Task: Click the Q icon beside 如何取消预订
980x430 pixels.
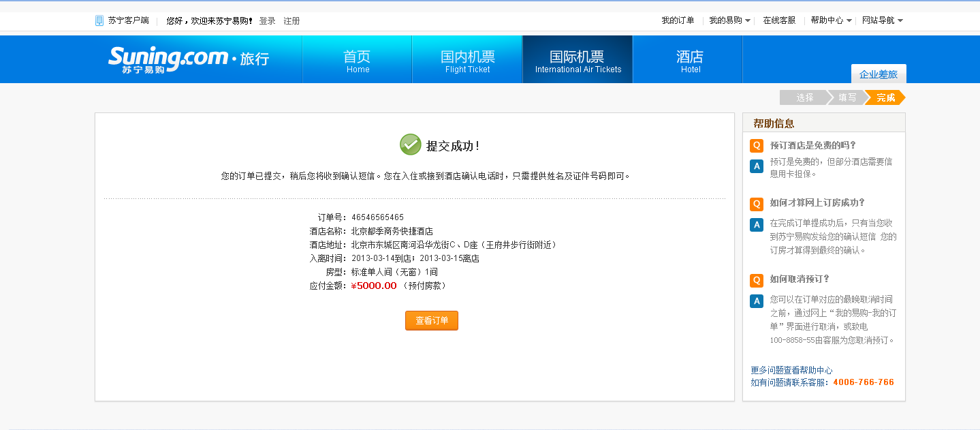Action: pos(756,280)
